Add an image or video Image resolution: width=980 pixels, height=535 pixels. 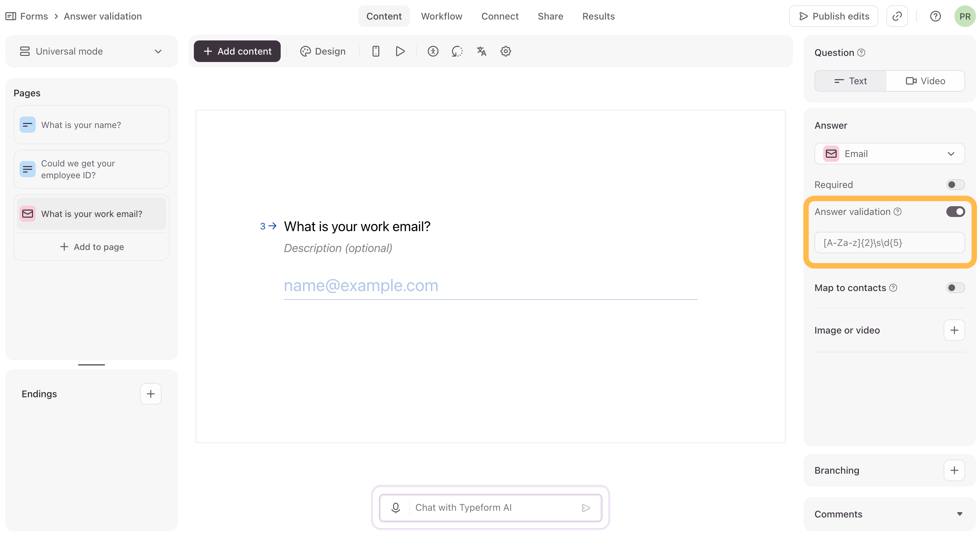[954, 330]
